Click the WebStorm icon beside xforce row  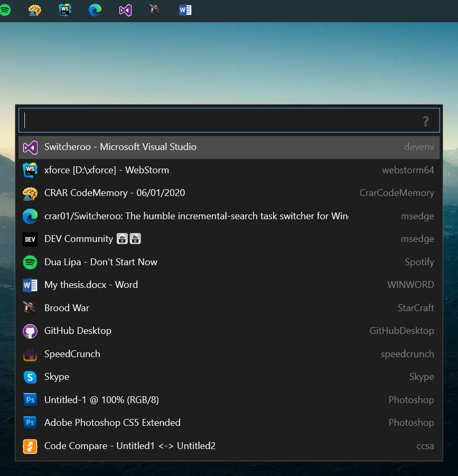tap(30, 170)
